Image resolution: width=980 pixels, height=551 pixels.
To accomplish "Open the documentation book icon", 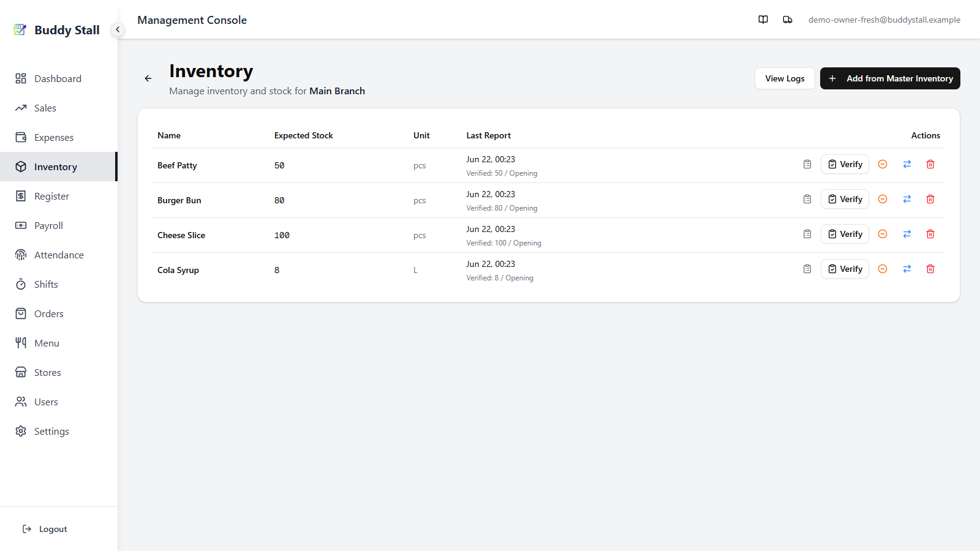I will pyautogui.click(x=763, y=20).
